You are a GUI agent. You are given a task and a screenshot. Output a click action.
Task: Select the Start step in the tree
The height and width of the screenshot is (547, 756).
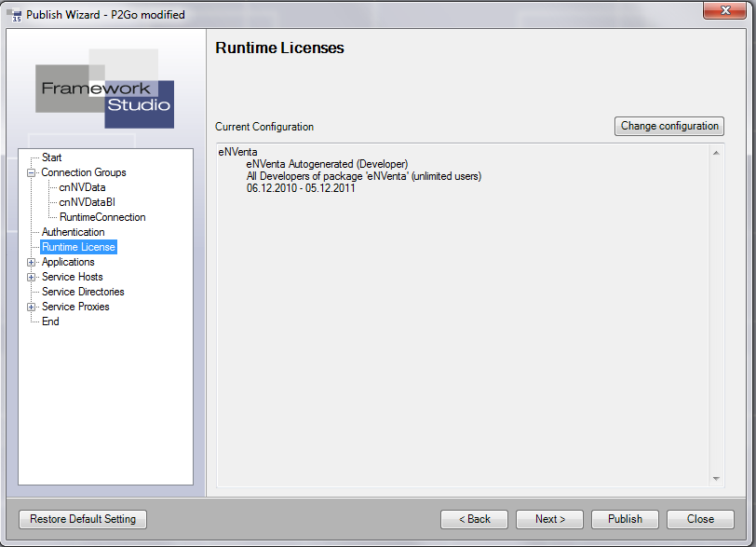click(51, 157)
